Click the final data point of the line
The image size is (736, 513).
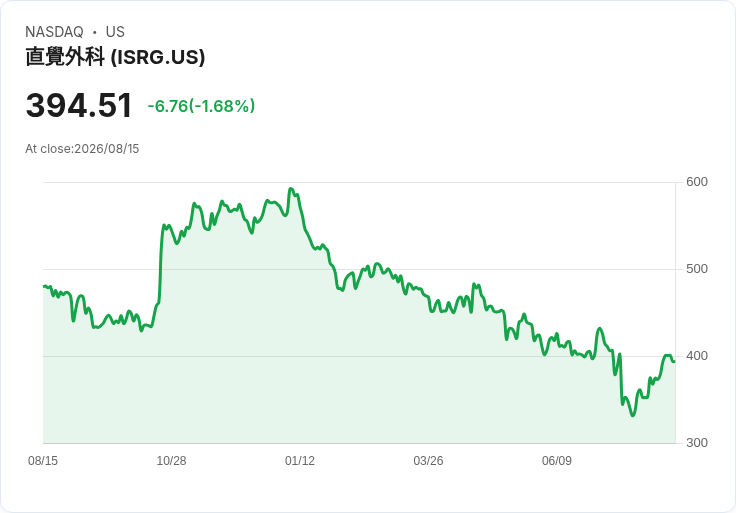(x=675, y=361)
